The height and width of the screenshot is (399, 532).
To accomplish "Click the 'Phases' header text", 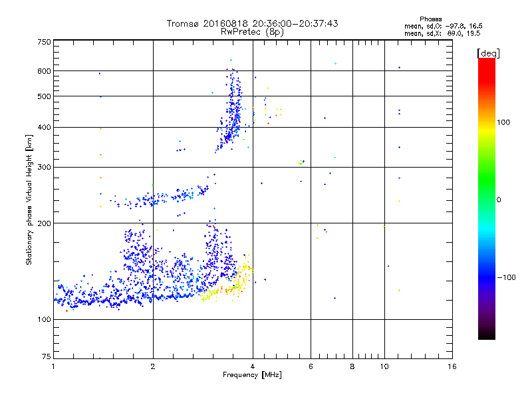I will pos(430,19).
